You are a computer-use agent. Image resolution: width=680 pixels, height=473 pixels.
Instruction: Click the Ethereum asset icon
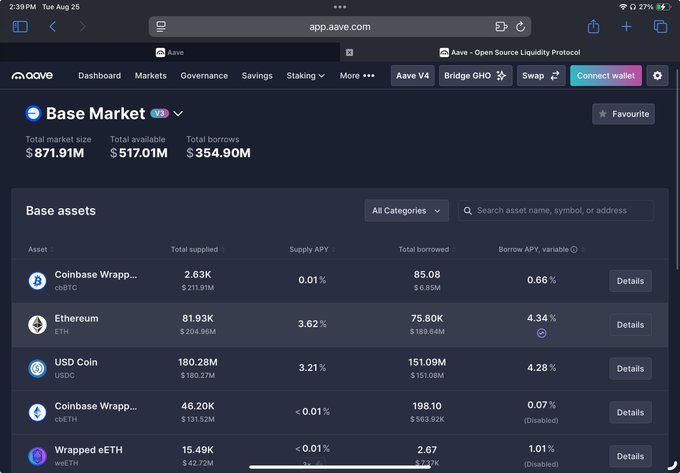pyautogui.click(x=37, y=325)
